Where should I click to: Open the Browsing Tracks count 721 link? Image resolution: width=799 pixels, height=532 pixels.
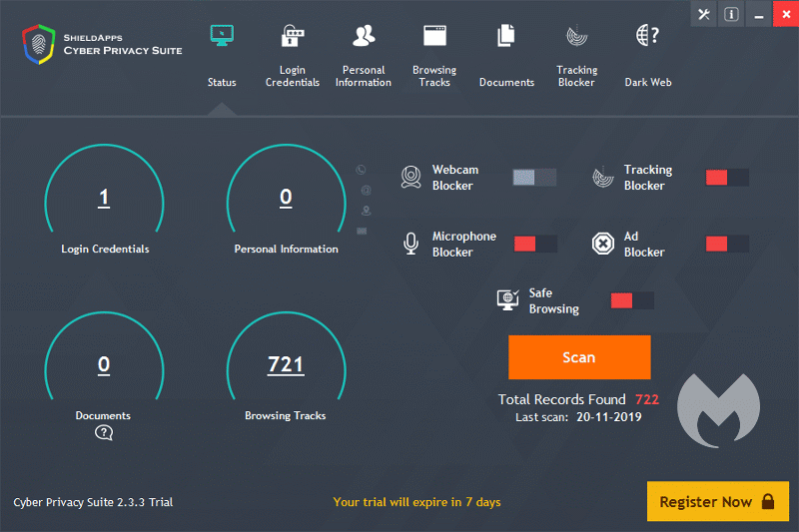[286, 365]
